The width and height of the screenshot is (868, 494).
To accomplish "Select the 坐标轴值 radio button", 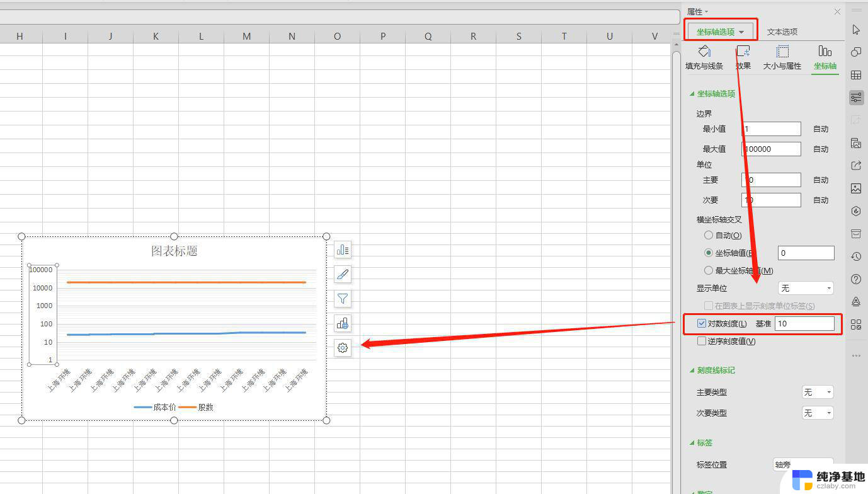I will [709, 253].
